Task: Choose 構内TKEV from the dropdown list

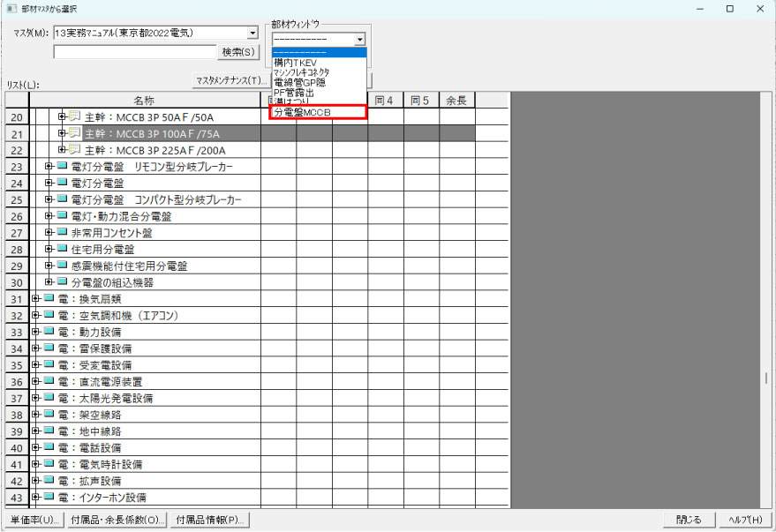Action: tap(320, 63)
